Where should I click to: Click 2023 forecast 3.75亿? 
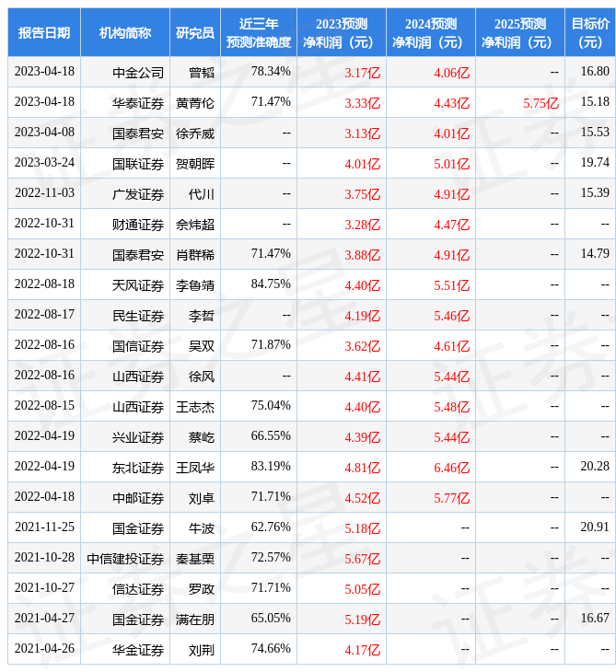point(362,194)
